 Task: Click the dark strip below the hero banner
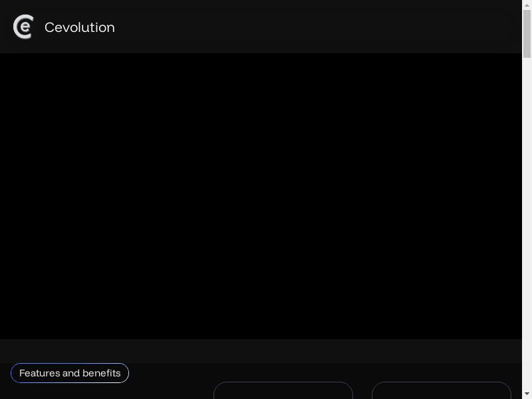[x=261, y=350]
